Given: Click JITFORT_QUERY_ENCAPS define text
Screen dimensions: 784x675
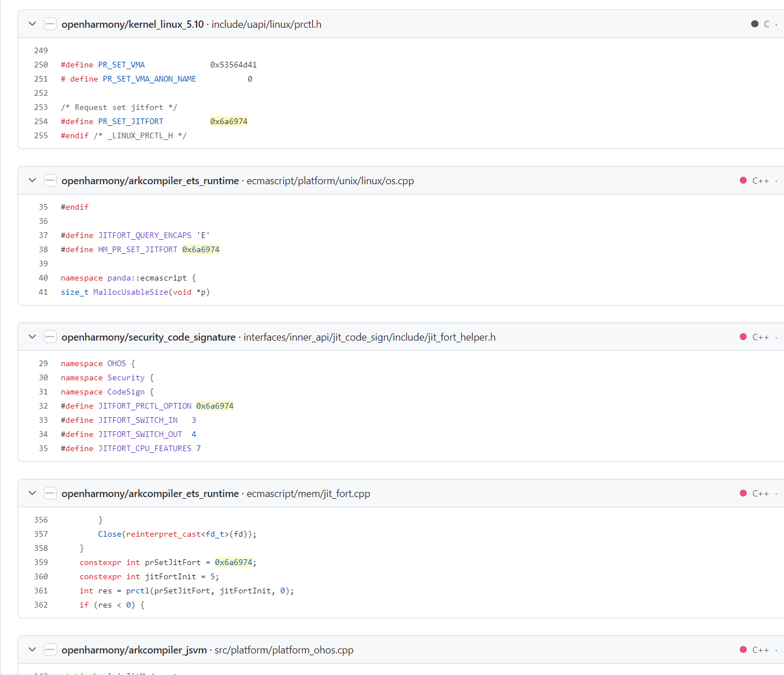Looking at the screenshot, I should coord(144,235).
